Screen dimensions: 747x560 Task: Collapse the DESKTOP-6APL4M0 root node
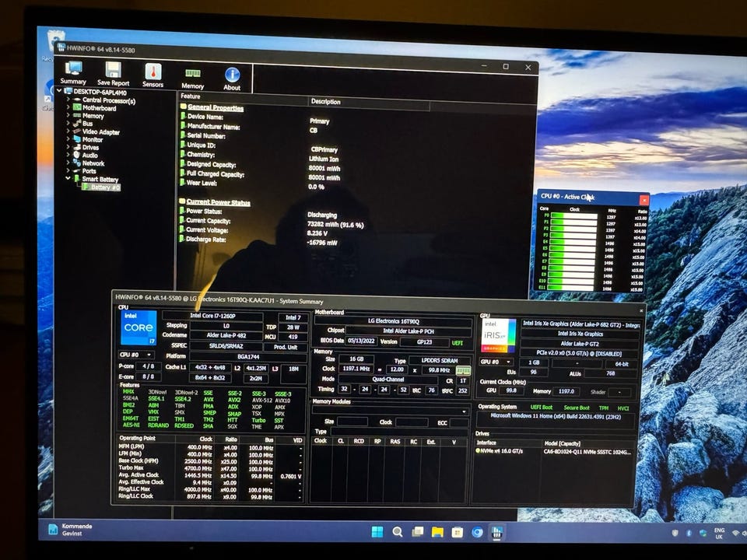[x=60, y=90]
